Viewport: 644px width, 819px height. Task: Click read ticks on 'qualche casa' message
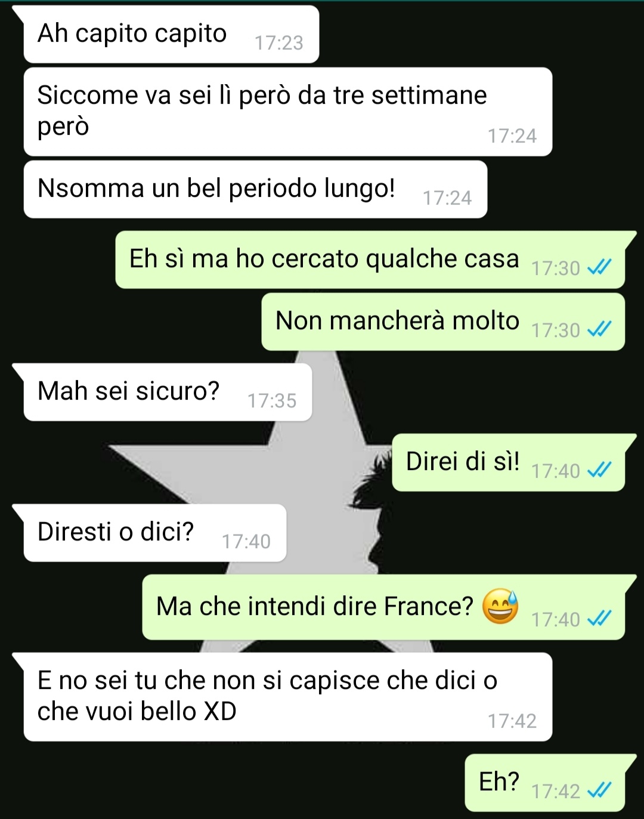599,268
